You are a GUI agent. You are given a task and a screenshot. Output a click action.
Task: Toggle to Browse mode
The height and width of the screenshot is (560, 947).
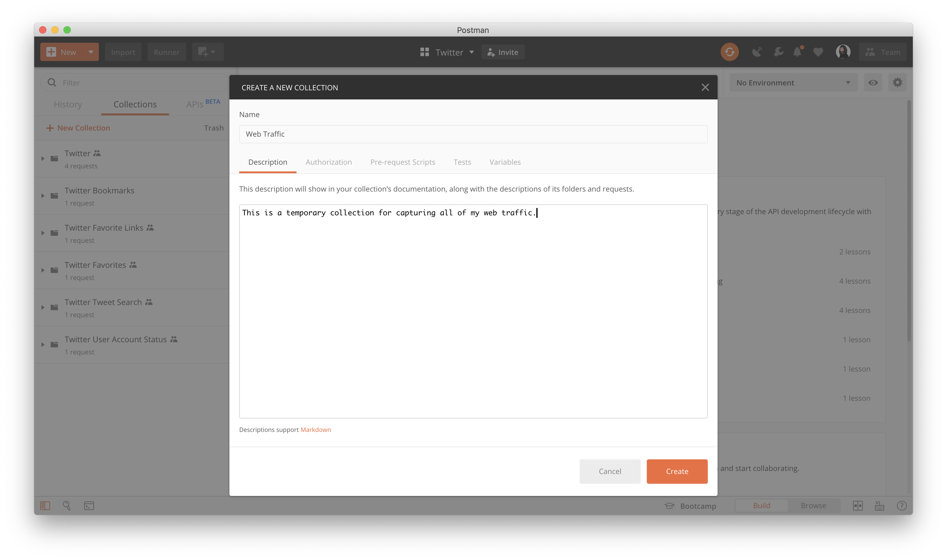[813, 505]
